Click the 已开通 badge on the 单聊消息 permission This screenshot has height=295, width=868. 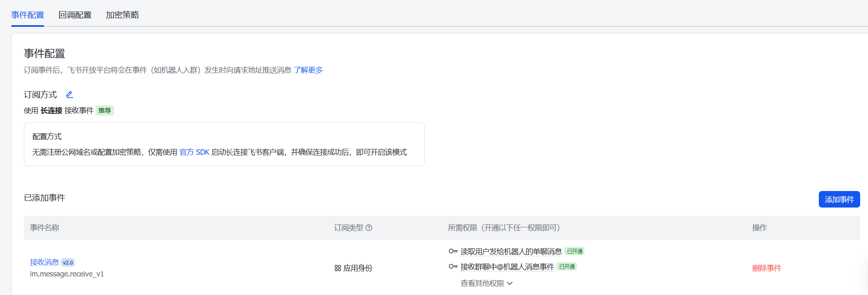coord(574,251)
